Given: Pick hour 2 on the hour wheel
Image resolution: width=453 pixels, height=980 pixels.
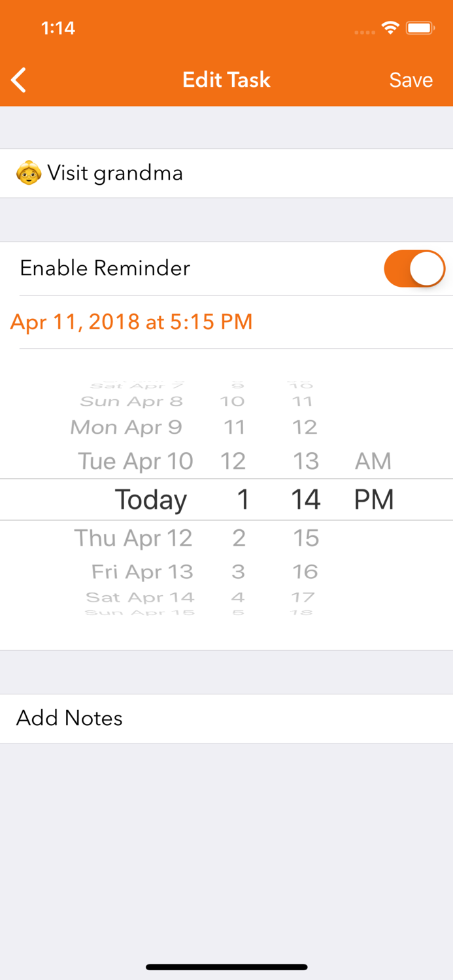Looking at the screenshot, I should pyautogui.click(x=239, y=538).
